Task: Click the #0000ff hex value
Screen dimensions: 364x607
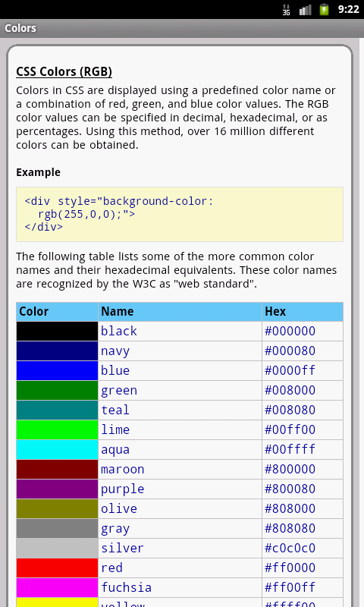Action: 290,370
